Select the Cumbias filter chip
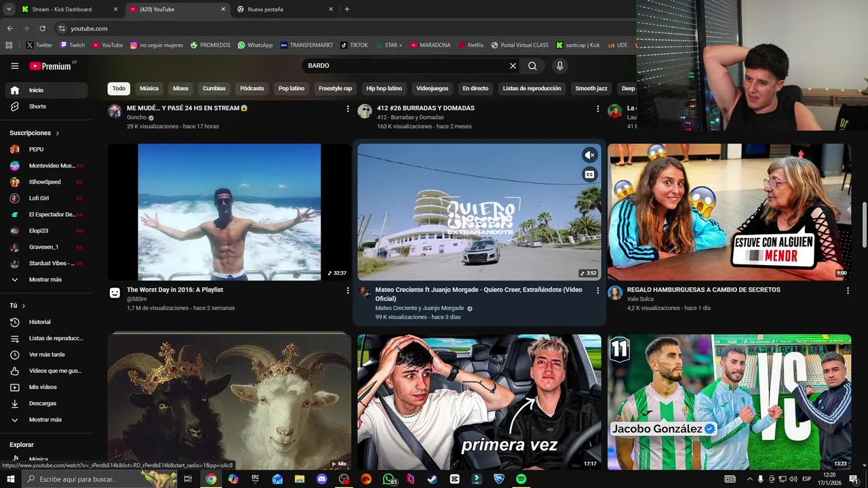This screenshot has width=868, height=488. (x=214, y=89)
